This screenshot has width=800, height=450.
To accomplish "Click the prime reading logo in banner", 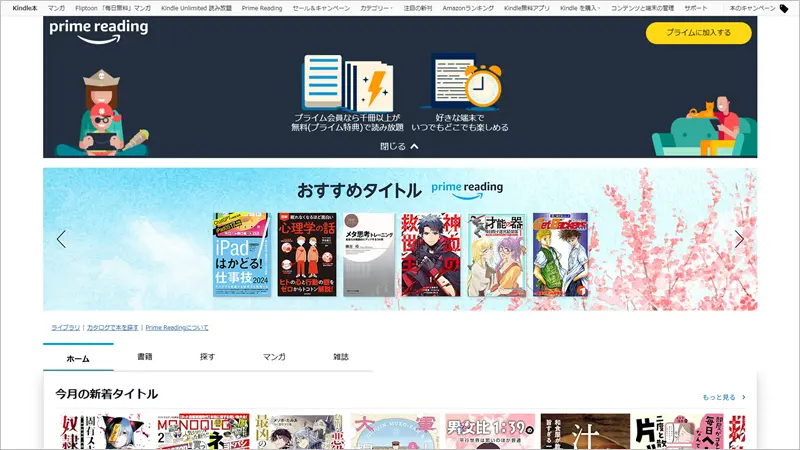I will (x=99, y=33).
